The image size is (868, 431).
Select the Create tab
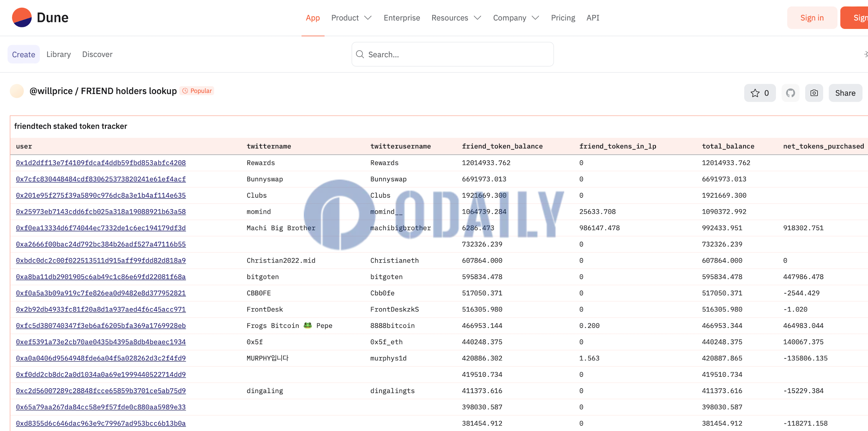[24, 54]
